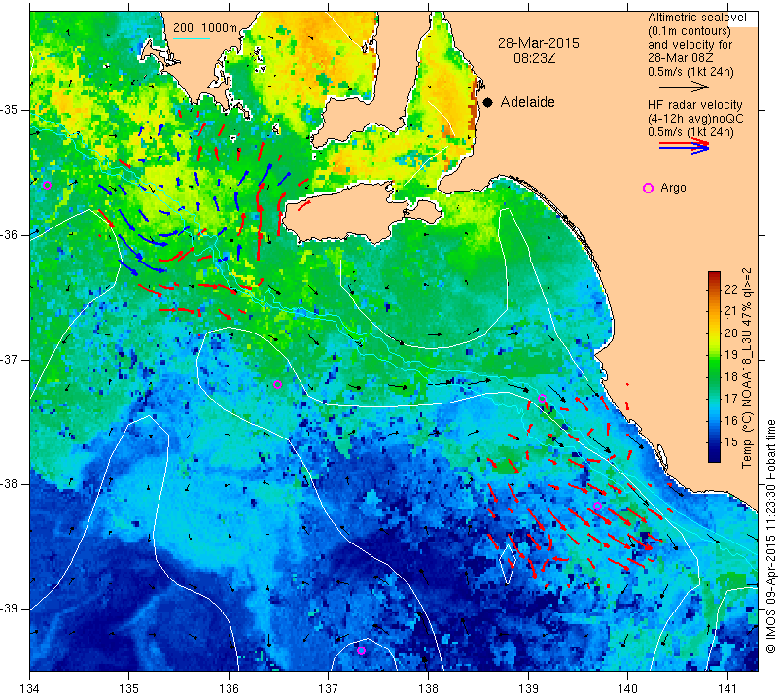Click the Altimetric sealevel legend heading
This screenshot has height=700, width=778.
(696, 17)
